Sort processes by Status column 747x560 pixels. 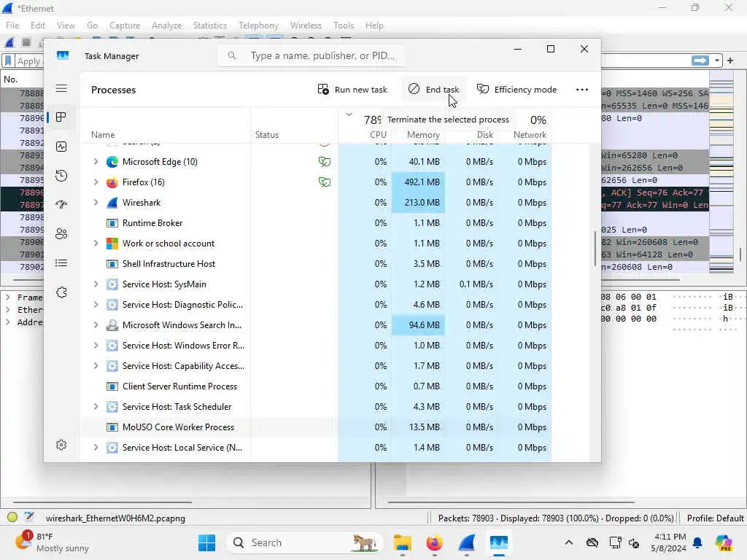(267, 135)
